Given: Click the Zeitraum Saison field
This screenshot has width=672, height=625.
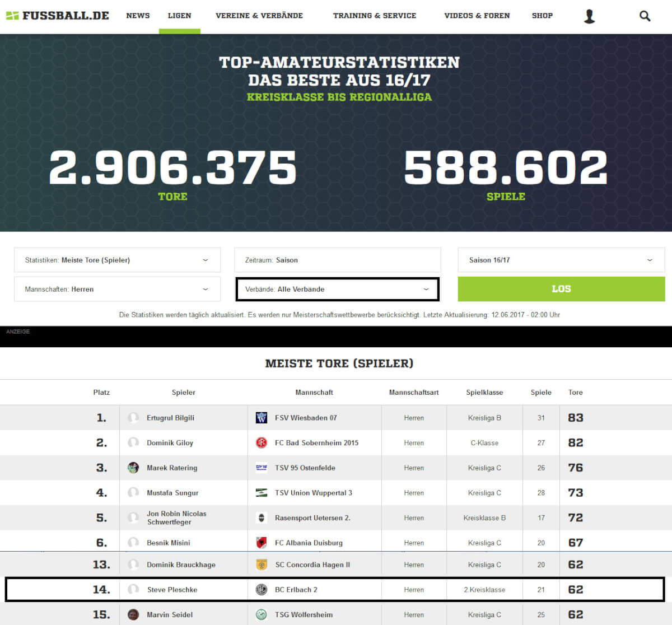Looking at the screenshot, I should click(x=338, y=260).
